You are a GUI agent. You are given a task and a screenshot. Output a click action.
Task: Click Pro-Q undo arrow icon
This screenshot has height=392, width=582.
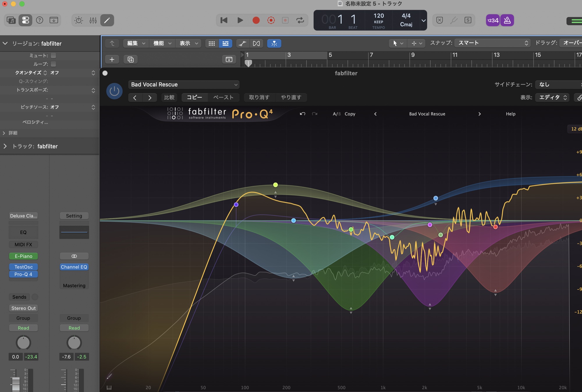[303, 114]
